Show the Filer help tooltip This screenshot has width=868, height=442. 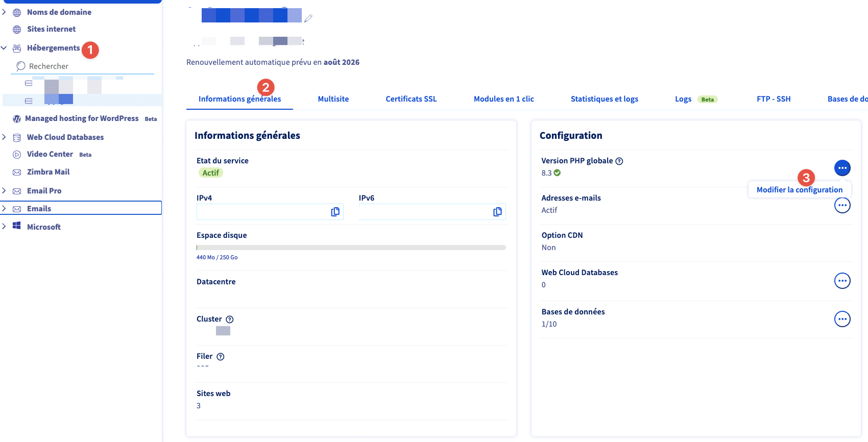click(x=221, y=357)
